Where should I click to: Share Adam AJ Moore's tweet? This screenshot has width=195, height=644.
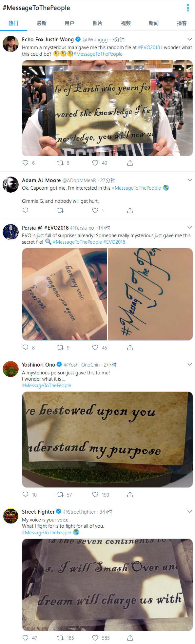pyautogui.click(x=130, y=210)
